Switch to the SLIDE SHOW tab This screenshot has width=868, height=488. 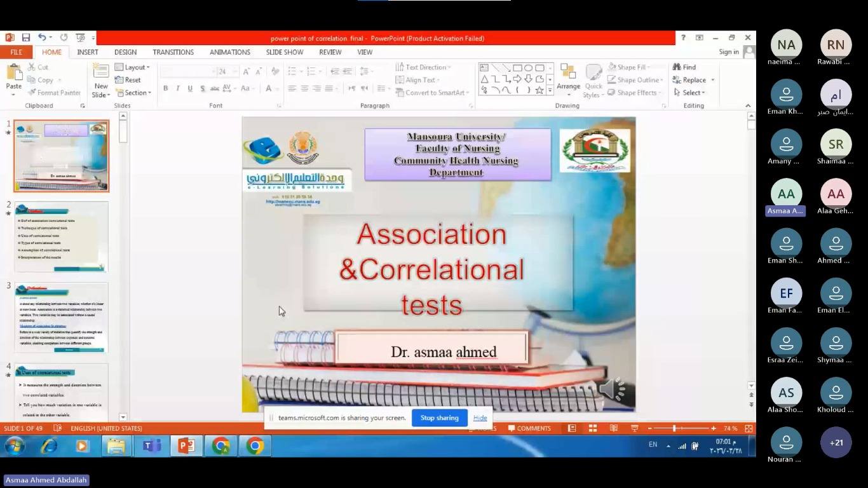click(285, 52)
